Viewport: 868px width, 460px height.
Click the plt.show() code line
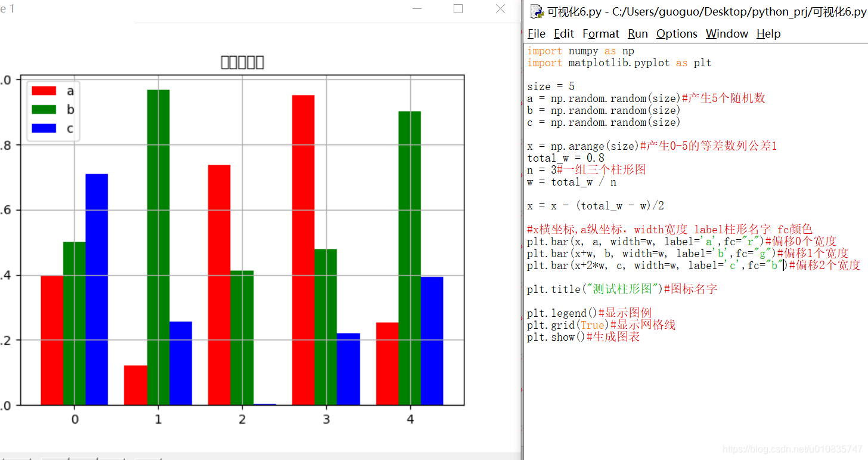click(x=584, y=337)
